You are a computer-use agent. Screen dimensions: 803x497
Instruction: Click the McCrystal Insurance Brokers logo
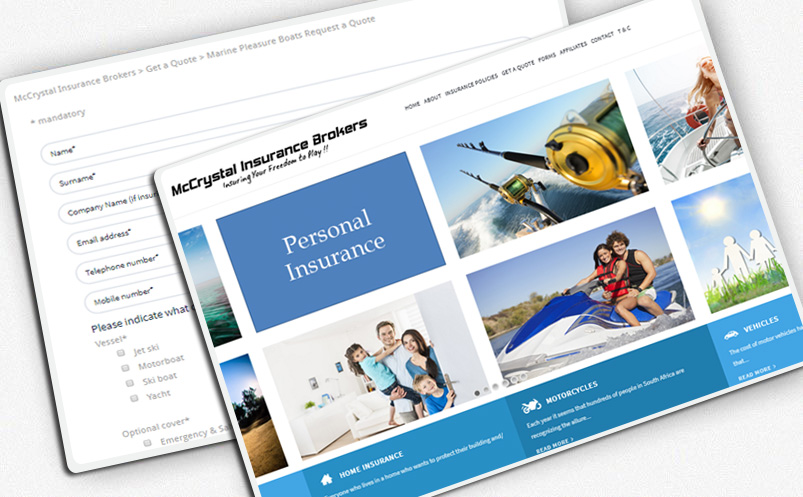[x=268, y=159]
